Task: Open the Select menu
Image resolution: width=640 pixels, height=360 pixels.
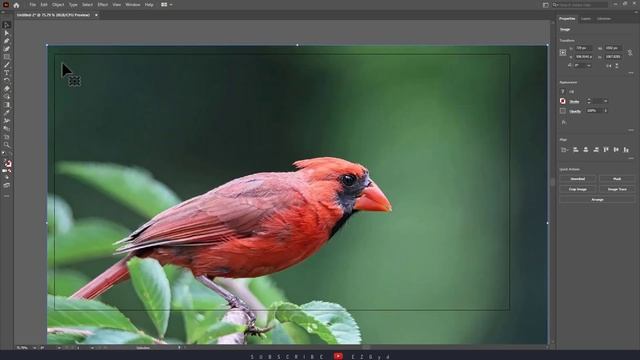Action: click(87, 5)
